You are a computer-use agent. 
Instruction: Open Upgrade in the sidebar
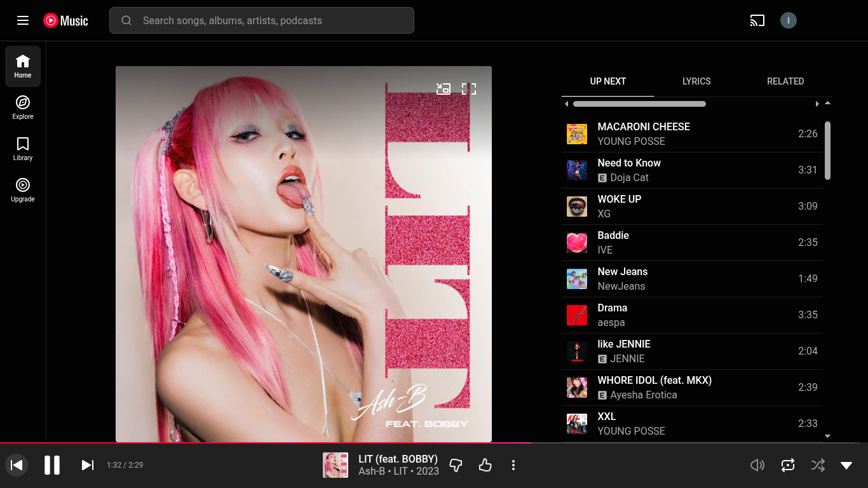[23, 190]
